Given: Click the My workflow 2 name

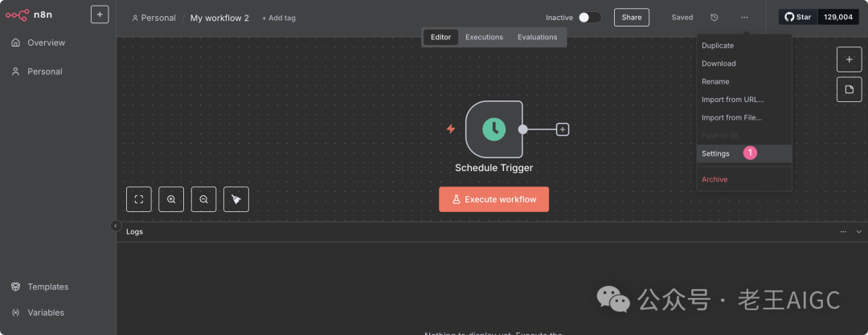Looking at the screenshot, I should [219, 18].
